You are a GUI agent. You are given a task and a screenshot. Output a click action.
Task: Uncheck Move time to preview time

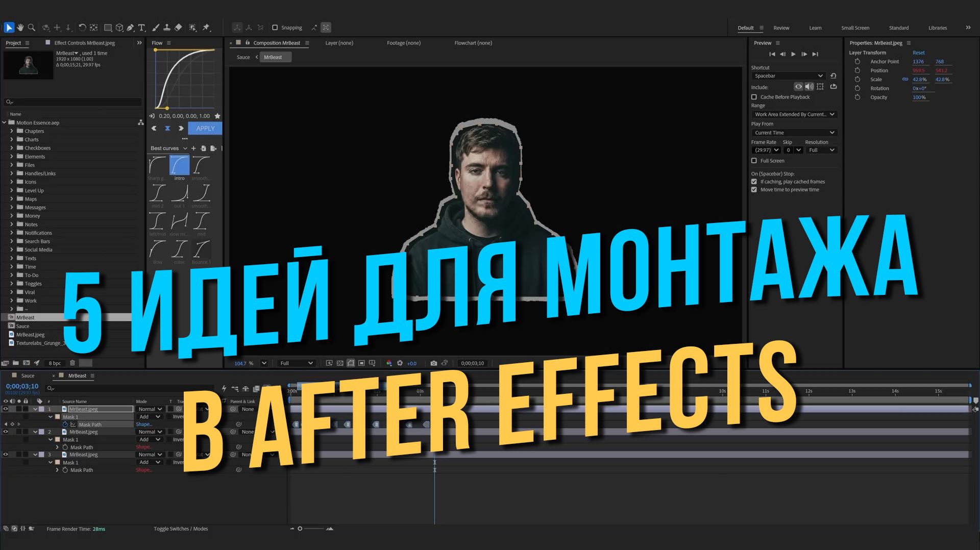[754, 190]
